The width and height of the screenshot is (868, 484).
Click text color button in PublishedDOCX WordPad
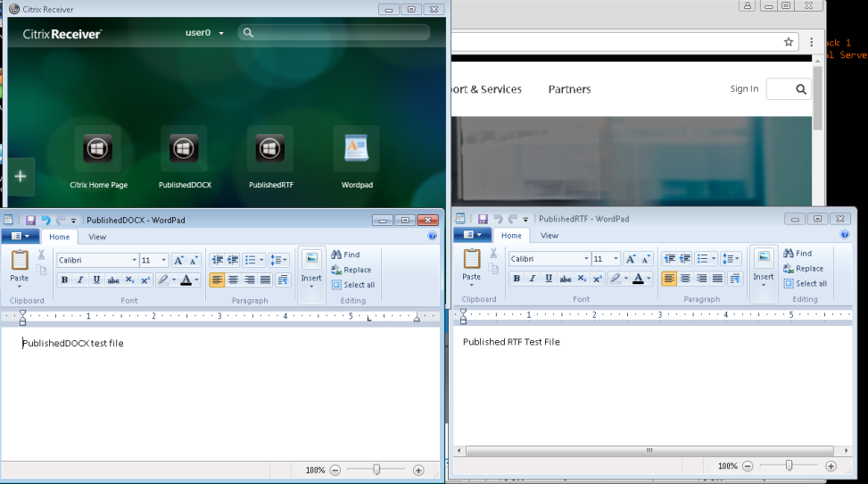click(x=186, y=280)
